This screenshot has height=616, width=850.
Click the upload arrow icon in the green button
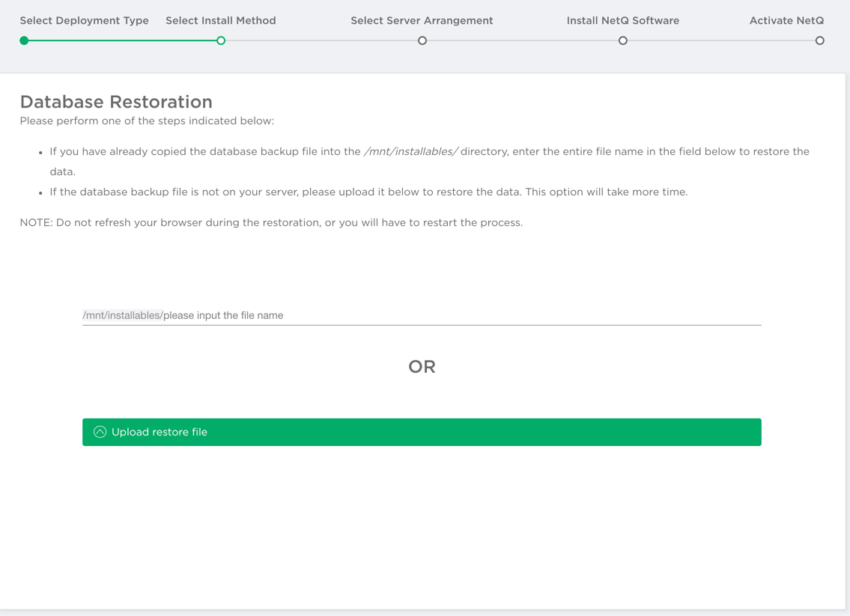tap(100, 432)
